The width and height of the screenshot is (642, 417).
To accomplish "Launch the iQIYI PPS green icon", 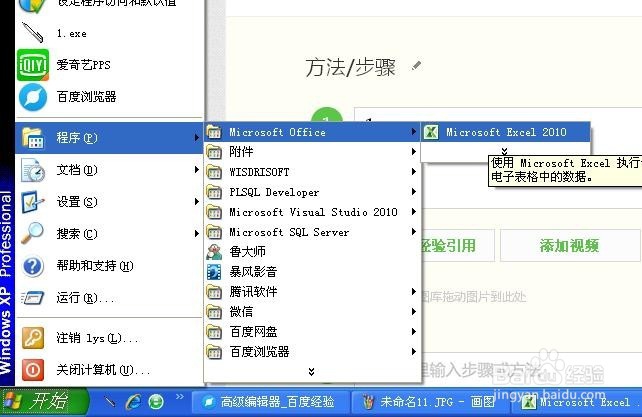I will point(33,65).
